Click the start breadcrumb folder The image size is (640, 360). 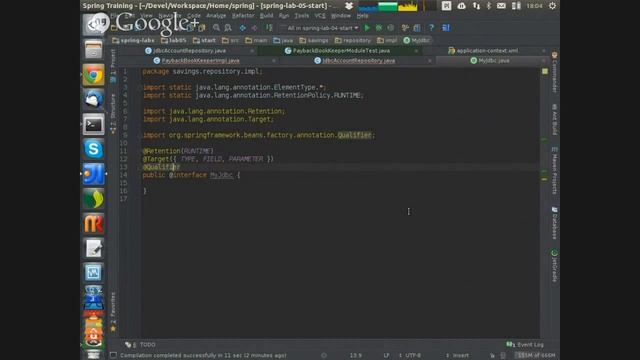204,40
